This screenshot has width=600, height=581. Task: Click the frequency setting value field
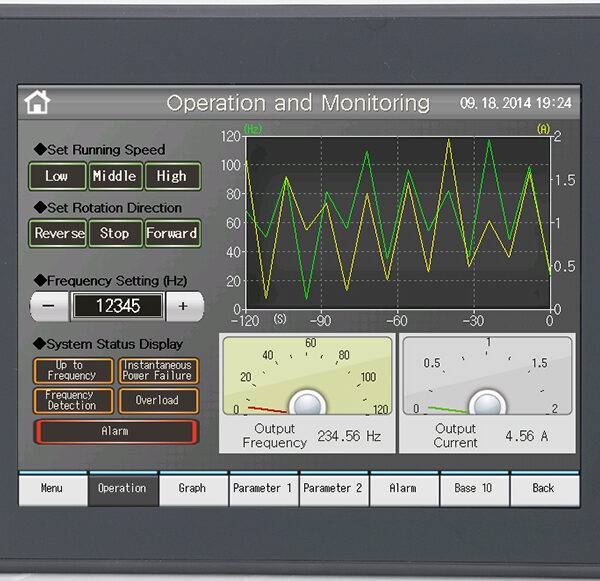116,306
